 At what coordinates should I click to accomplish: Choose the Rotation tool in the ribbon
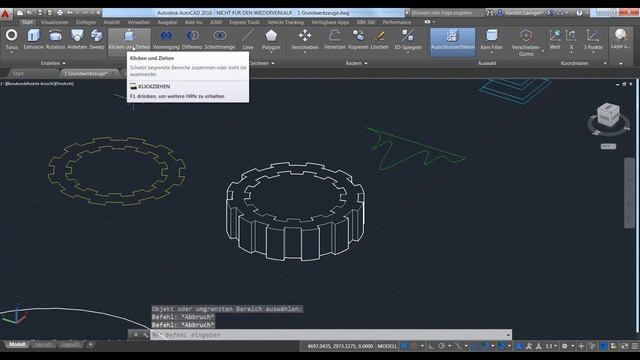(55, 39)
